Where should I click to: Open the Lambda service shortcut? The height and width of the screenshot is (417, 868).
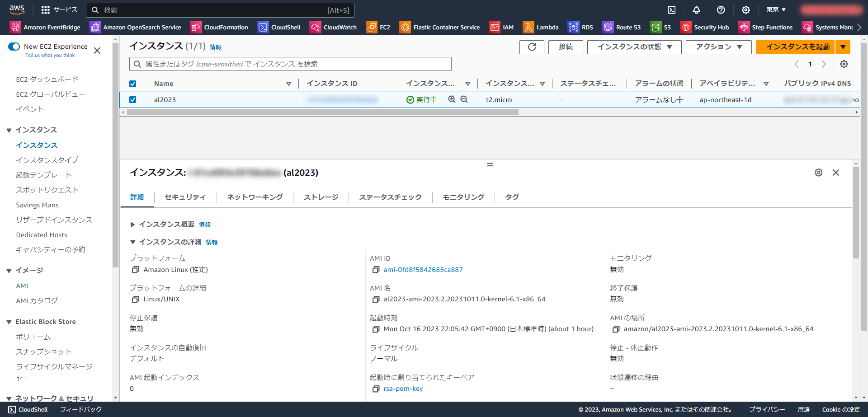[x=541, y=28]
